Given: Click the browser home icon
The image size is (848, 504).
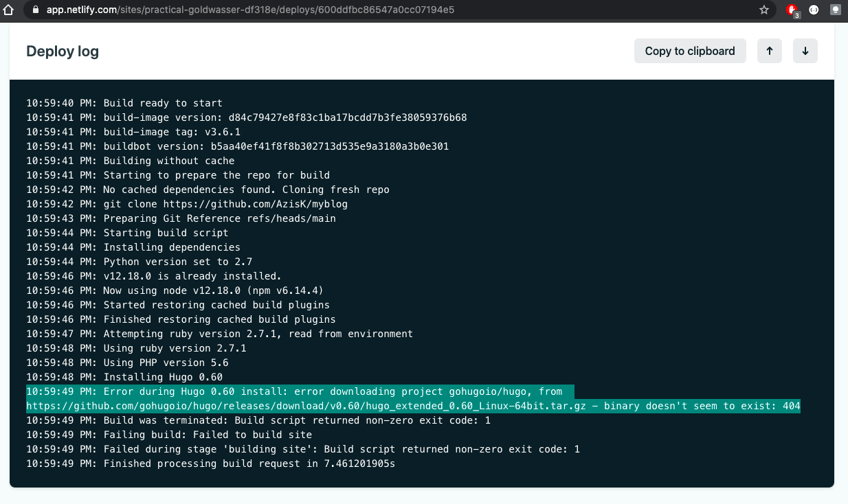Looking at the screenshot, I should point(9,10).
